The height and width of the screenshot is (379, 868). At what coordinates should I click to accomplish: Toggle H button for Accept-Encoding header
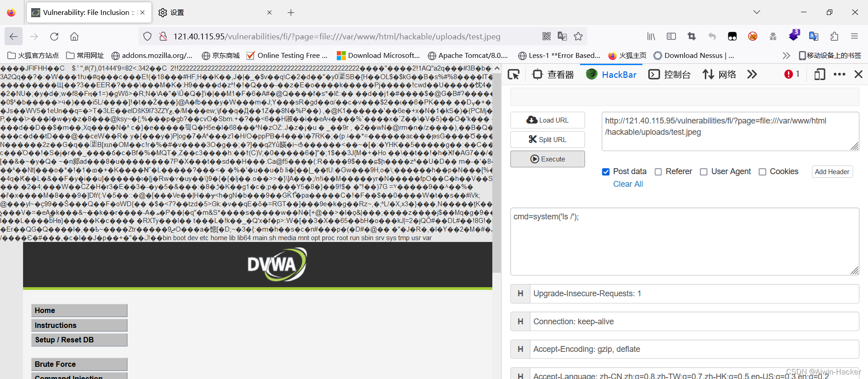pos(520,349)
